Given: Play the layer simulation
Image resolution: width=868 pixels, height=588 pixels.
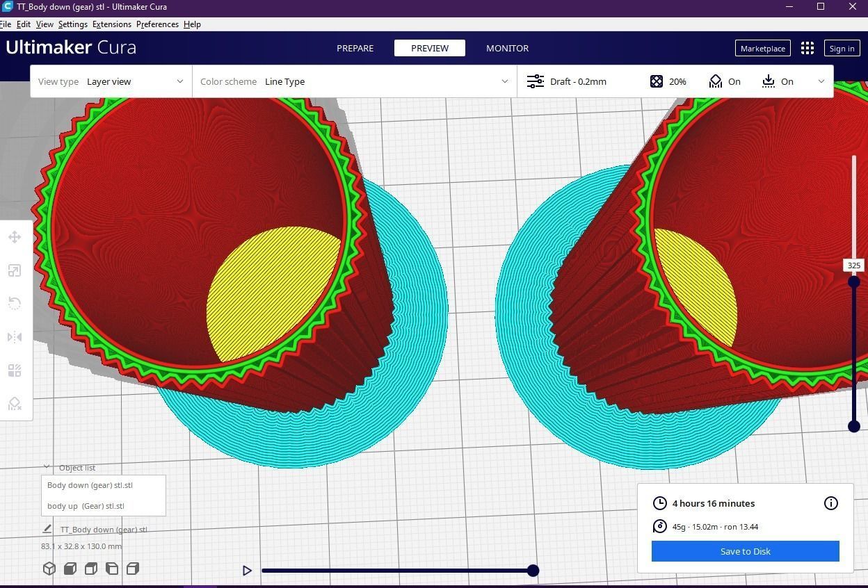Looking at the screenshot, I should tap(247, 571).
